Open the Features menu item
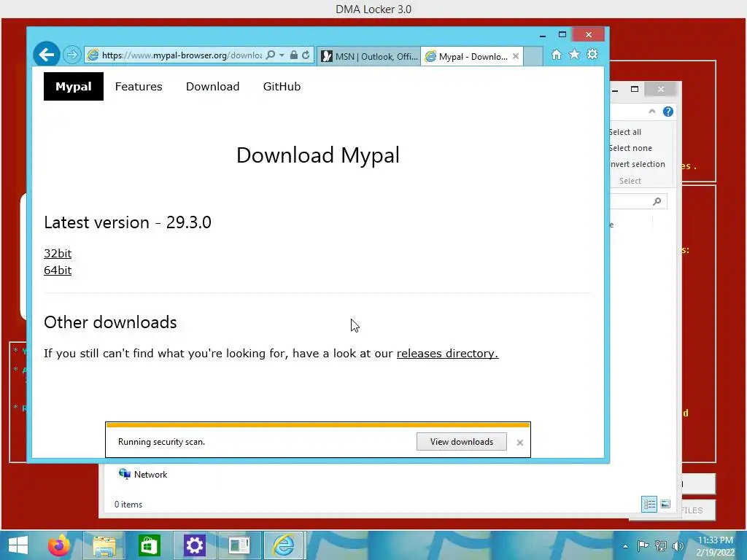747x560 pixels. click(139, 86)
